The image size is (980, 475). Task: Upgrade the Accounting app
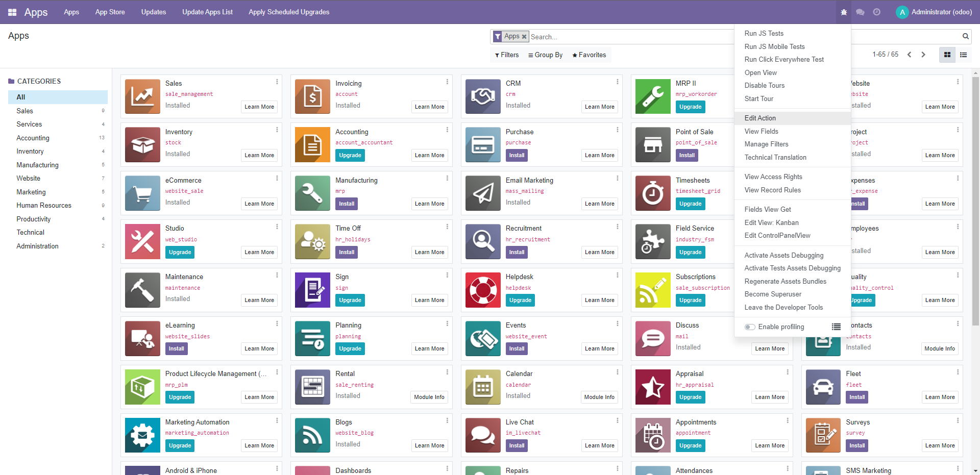[x=350, y=155]
